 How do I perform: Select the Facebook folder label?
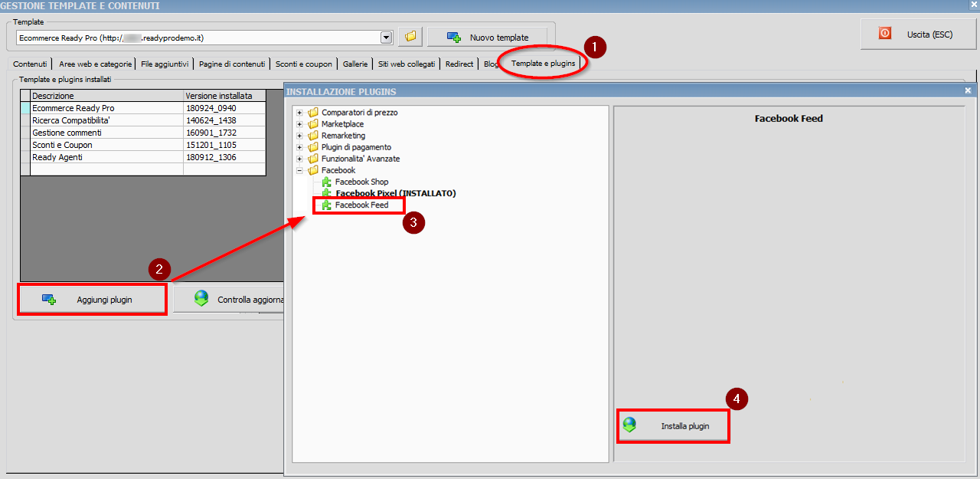point(338,170)
